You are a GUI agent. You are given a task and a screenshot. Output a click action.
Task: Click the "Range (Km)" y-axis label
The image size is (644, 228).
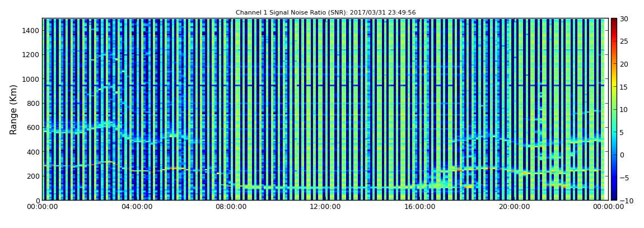(13, 110)
